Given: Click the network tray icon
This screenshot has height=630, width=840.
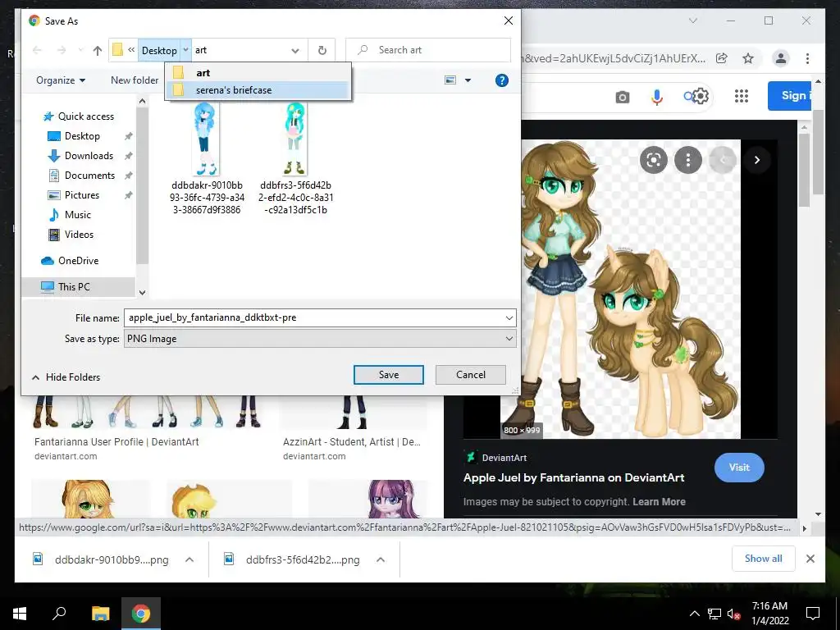Looking at the screenshot, I should (x=714, y=614).
